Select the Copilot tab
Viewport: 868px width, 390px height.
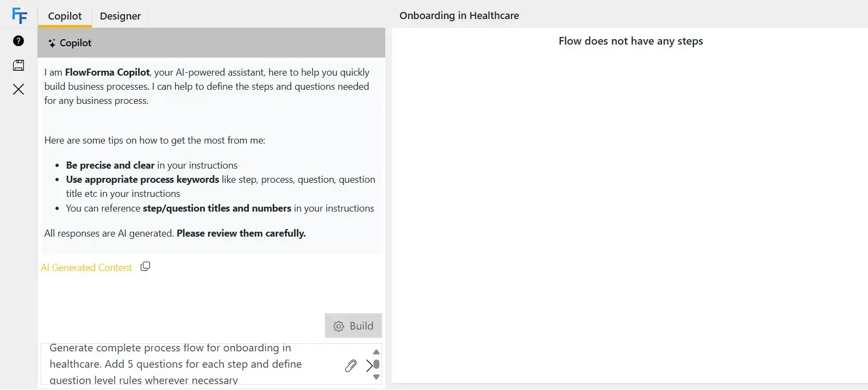65,16
